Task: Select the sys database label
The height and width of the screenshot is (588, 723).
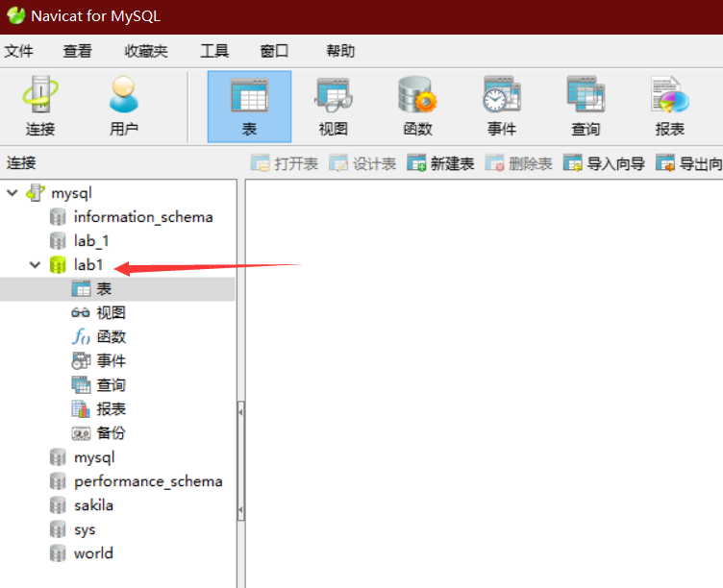Action: [85, 530]
